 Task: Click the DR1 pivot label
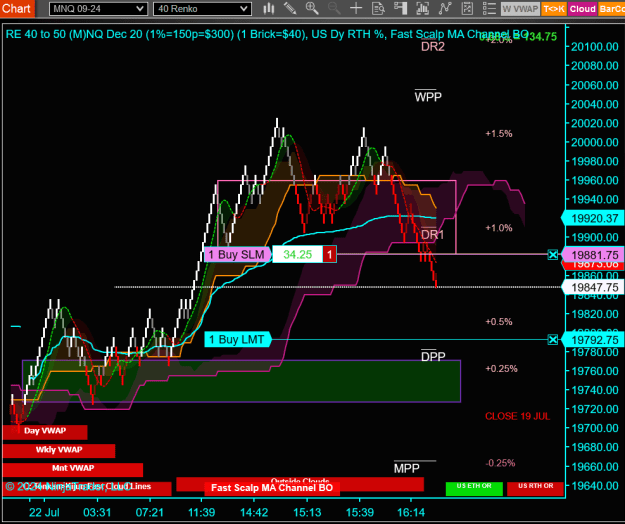coord(432,235)
